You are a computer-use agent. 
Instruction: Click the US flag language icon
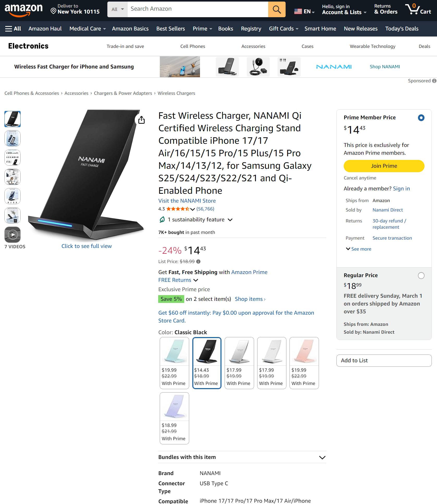pyautogui.click(x=298, y=11)
